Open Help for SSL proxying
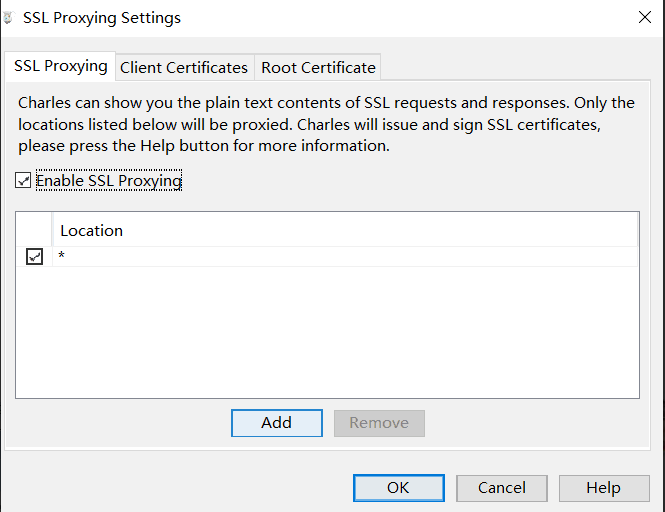 604,488
